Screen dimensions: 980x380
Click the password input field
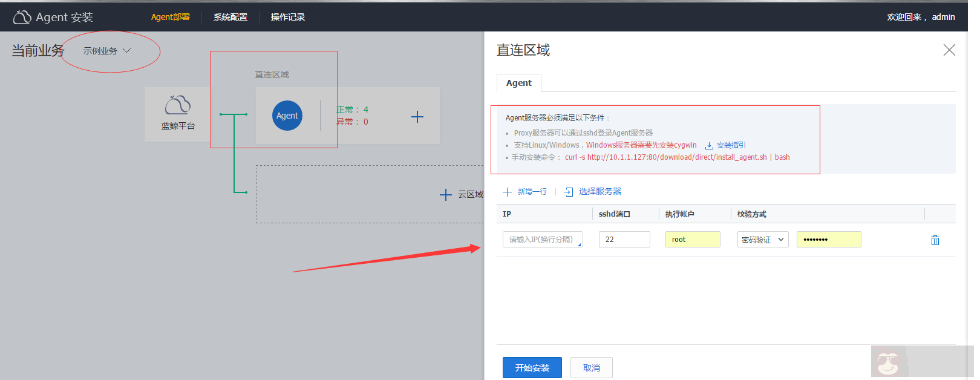(x=829, y=240)
